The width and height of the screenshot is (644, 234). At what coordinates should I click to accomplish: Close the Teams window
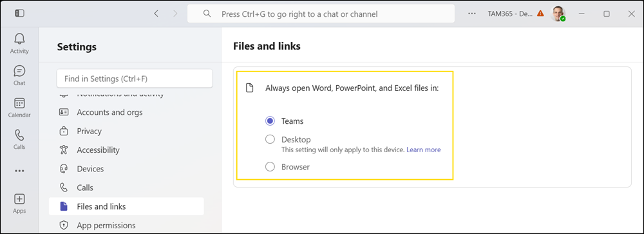(x=632, y=14)
